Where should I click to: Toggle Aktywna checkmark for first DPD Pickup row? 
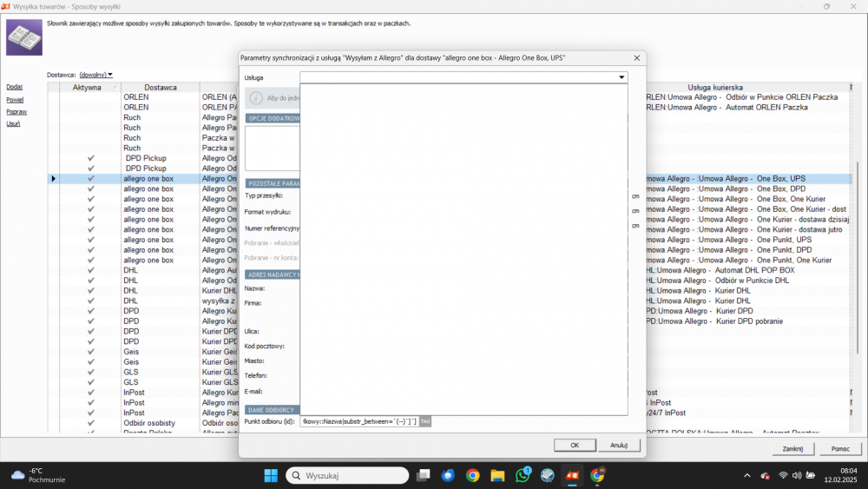click(91, 158)
